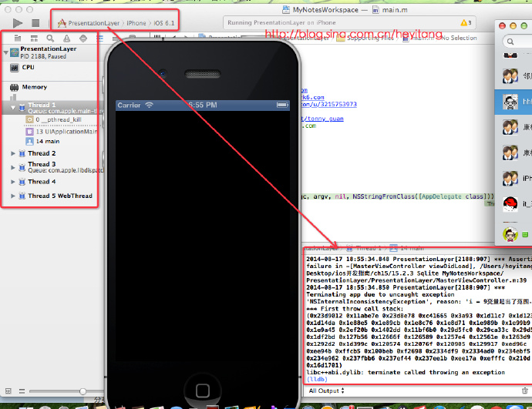
Task: Collapse the PresentationLayer process disclosure triangle
Action: pos(5,52)
